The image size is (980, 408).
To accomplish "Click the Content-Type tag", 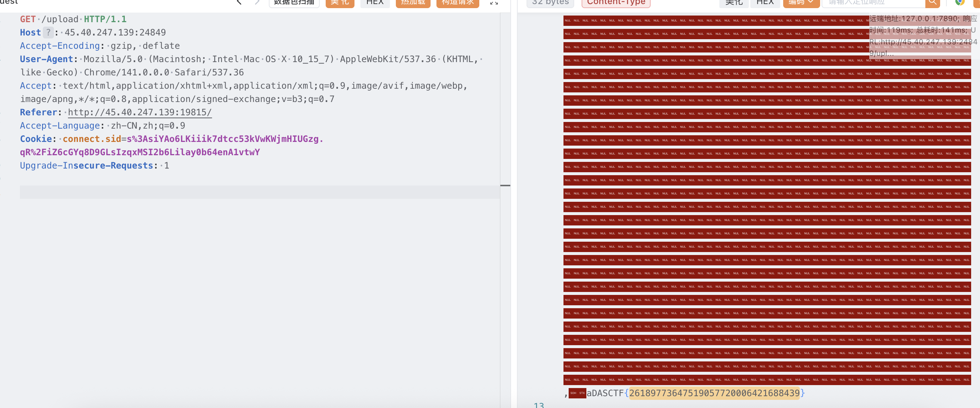I will tap(616, 3).
